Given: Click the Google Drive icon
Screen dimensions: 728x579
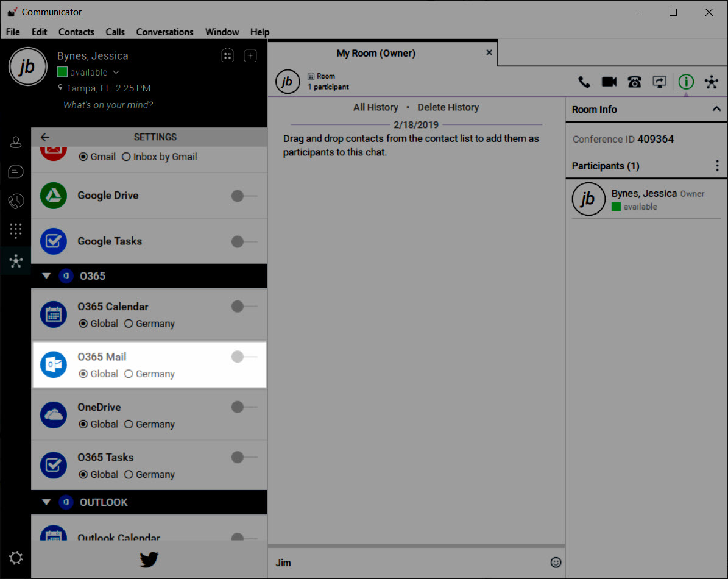Looking at the screenshot, I should click(x=54, y=196).
